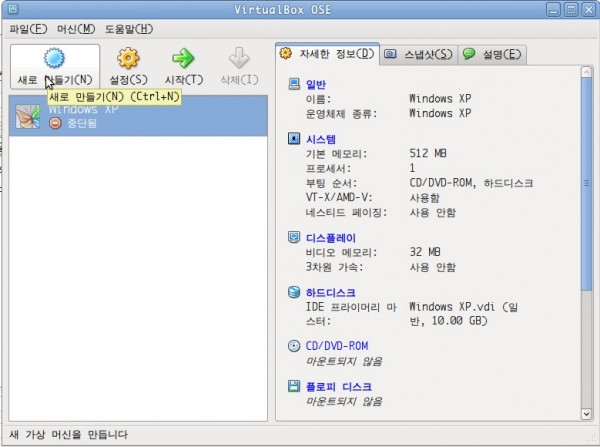Click the 기본 메모리 label
600x447 pixels.
(336, 154)
